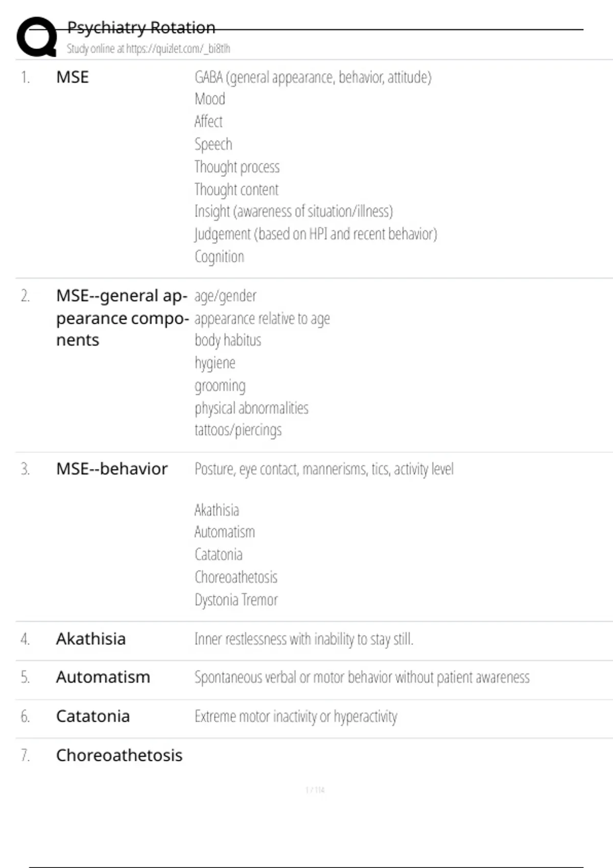Click the Quizlet Q logo
Viewport: 613px width, 868px height.
(37, 36)
